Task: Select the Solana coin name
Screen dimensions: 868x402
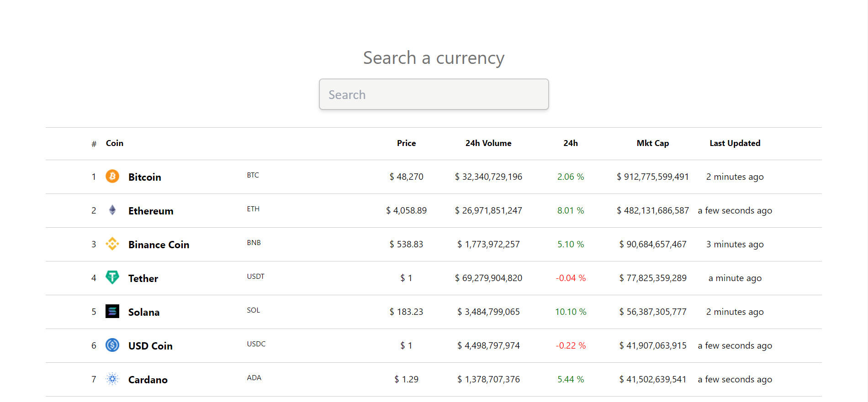Action: pos(144,312)
